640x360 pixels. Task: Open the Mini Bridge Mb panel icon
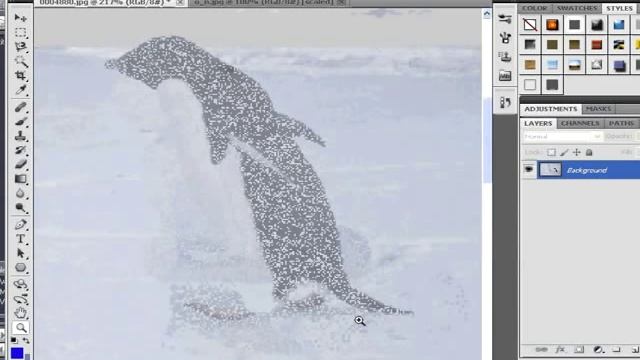tap(505, 76)
